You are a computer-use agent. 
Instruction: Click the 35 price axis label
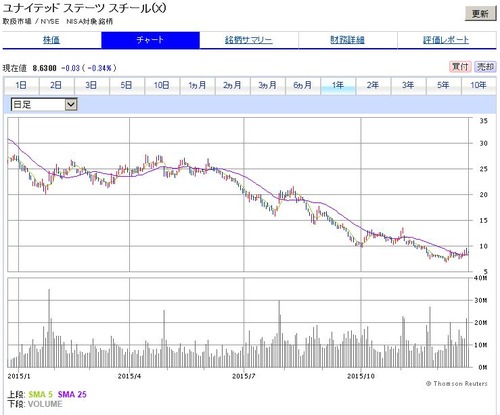(483, 121)
